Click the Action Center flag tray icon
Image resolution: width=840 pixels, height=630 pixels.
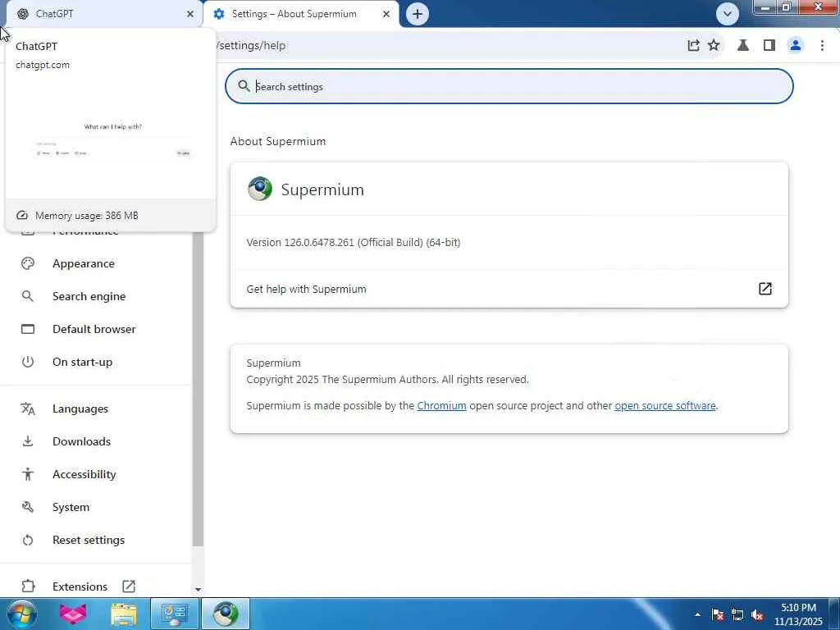(x=717, y=615)
